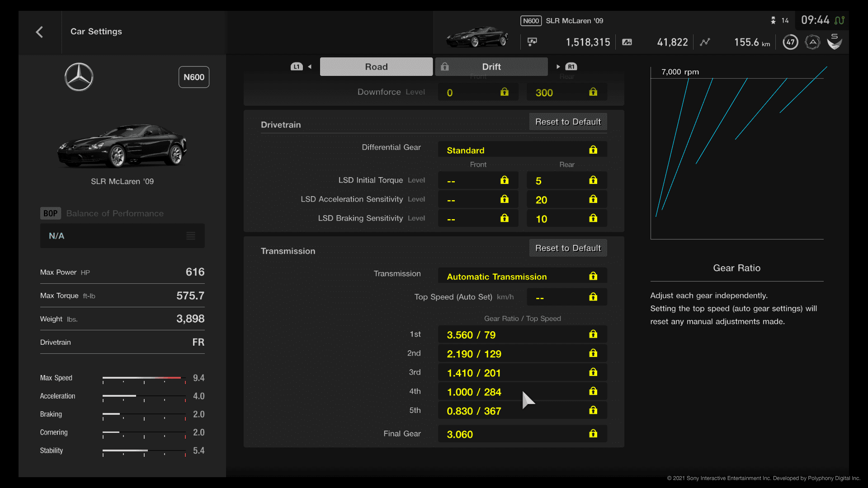Screen dimensions: 868x488
Task: Go back using the left chevron arrow
Action: tap(39, 32)
